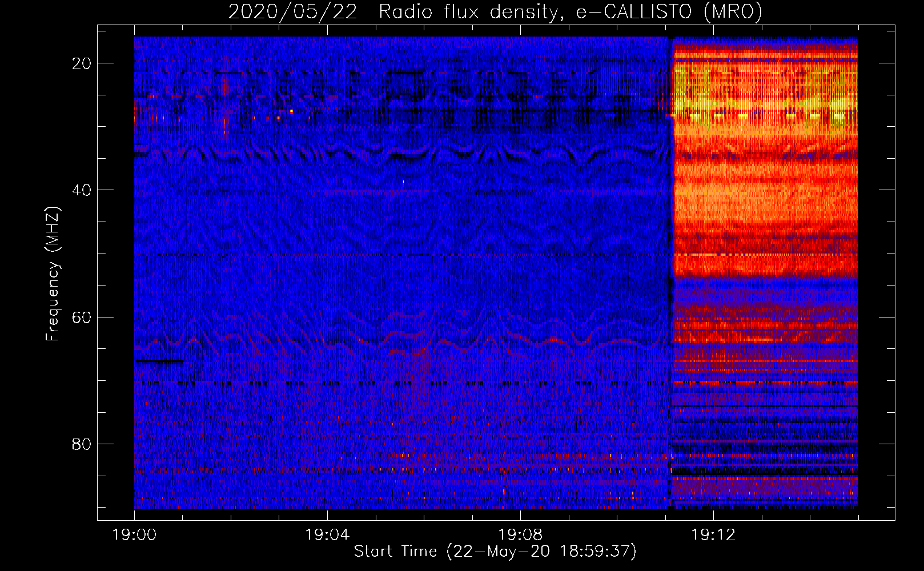Viewport: 924px width, 571px height.
Task: Click the plot title '2020/05/22 Radio flux density, e-CALLISTO (MRO)'
Action: coord(495,11)
